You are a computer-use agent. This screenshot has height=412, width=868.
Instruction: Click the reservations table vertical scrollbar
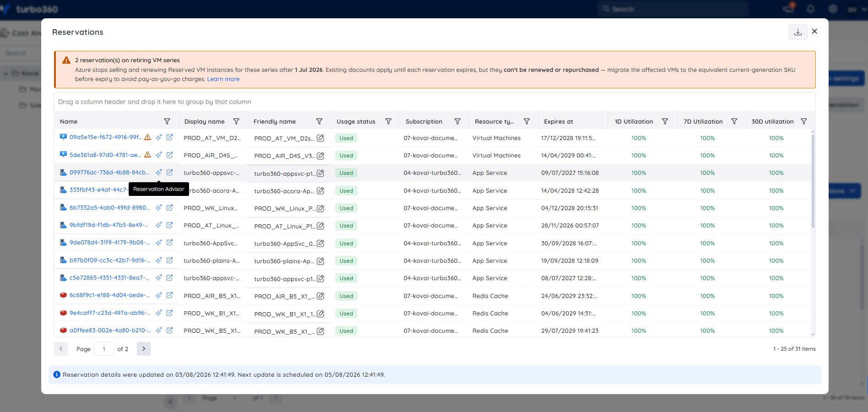(x=813, y=181)
